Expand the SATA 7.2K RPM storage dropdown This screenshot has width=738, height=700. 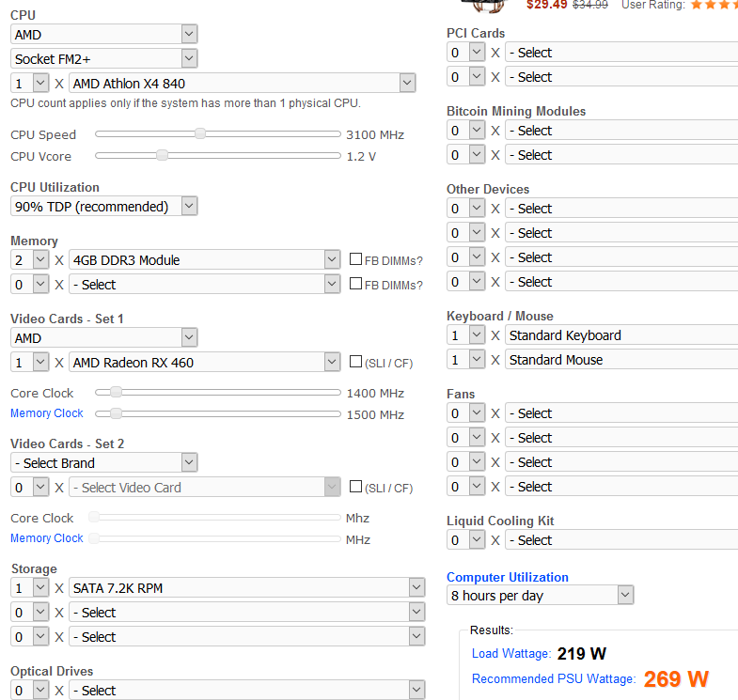click(247, 588)
